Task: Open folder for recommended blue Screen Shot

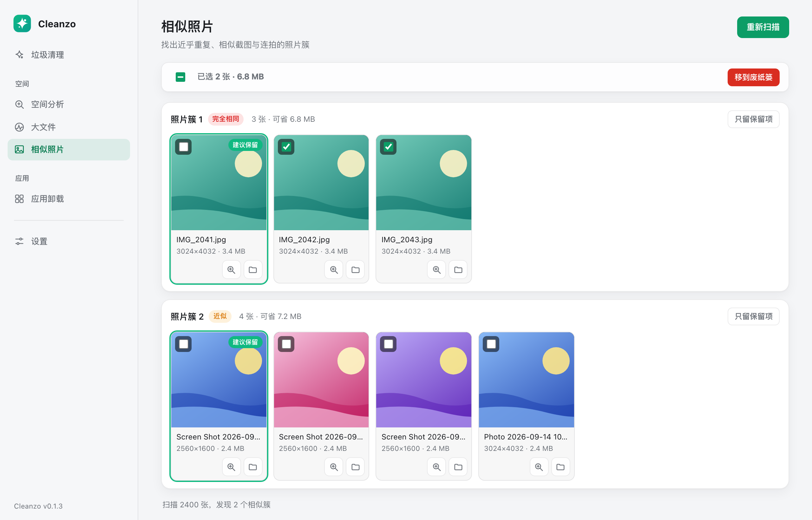Action: tap(253, 467)
